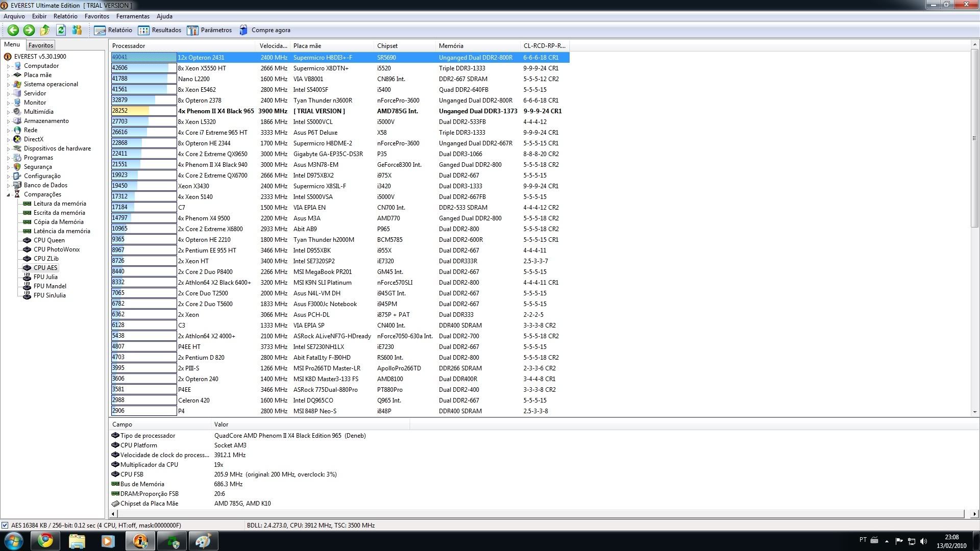Click the refresh icon in the toolbar
Viewport: 980px width, 551px height.
tap(61, 30)
